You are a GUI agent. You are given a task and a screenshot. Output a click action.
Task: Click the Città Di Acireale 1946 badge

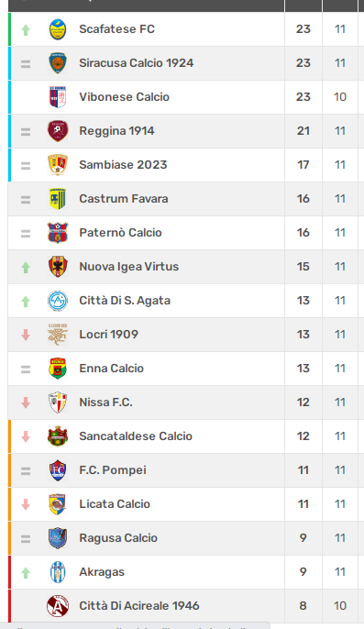(58, 606)
